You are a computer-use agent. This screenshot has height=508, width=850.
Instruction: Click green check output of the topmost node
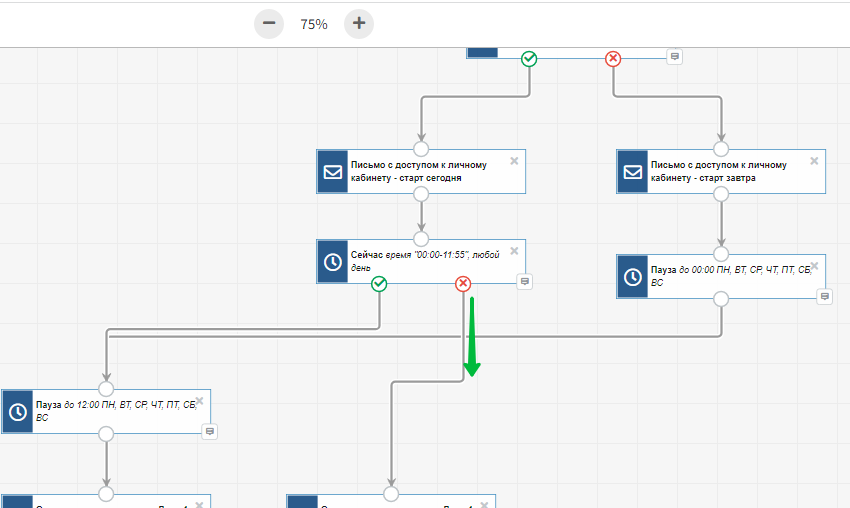(529, 59)
